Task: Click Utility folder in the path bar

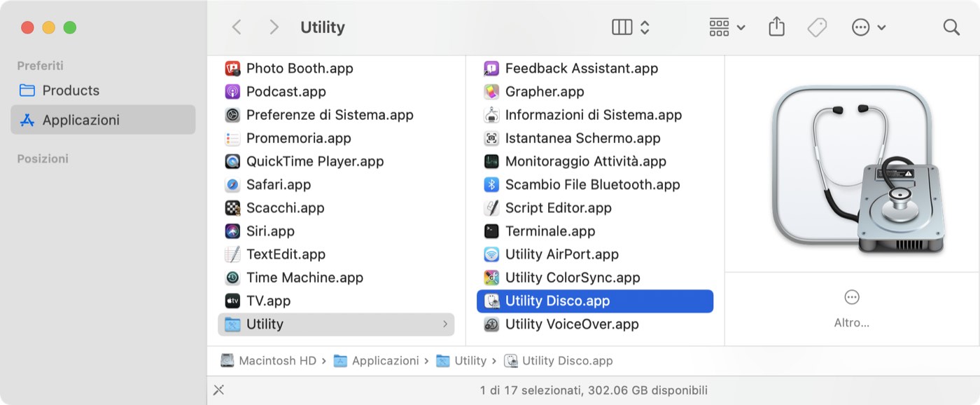Action: click(461, 361)
